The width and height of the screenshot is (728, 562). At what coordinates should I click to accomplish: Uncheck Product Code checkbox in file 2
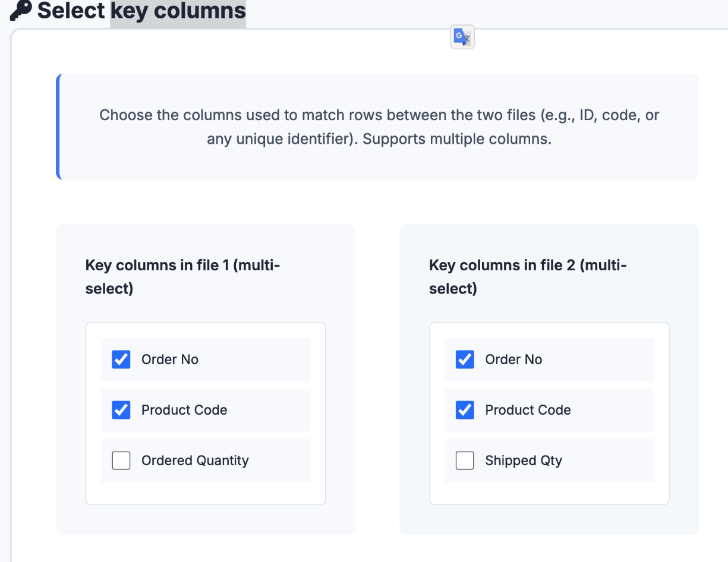[x=465, y=410]
